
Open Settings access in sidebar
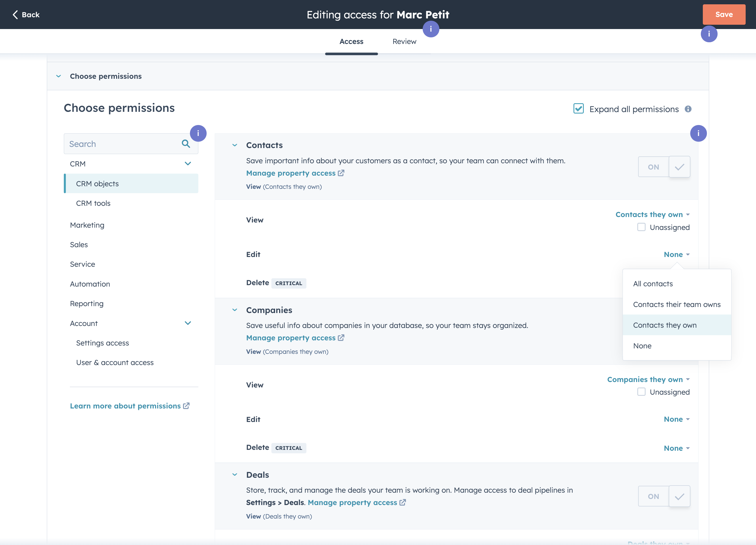point(131,343)
